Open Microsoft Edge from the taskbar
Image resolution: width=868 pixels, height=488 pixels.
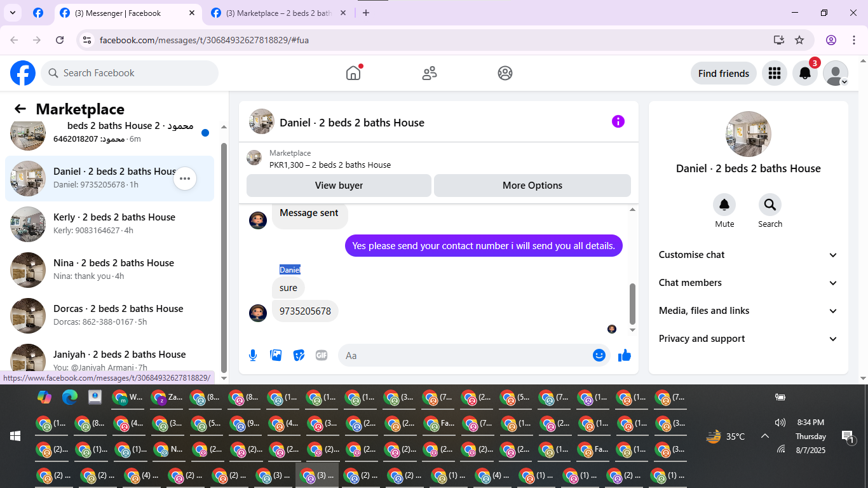tap(69, 397)
